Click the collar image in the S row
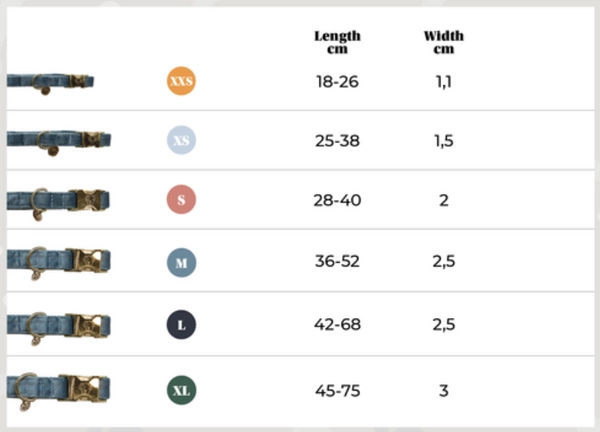The image size is (600, 432). click(x=58, y=201)
